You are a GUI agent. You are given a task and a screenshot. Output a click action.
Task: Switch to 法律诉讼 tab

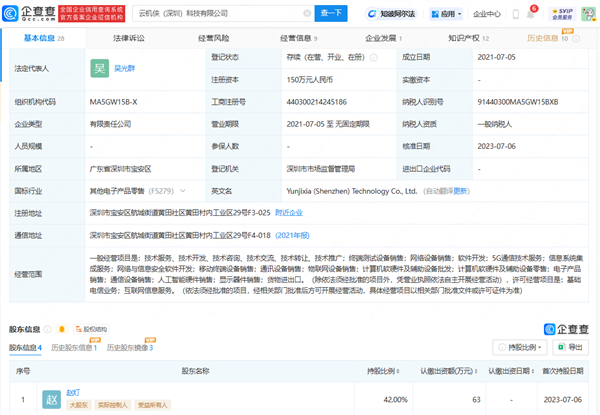pyautogui.click(x=129, y=38)
